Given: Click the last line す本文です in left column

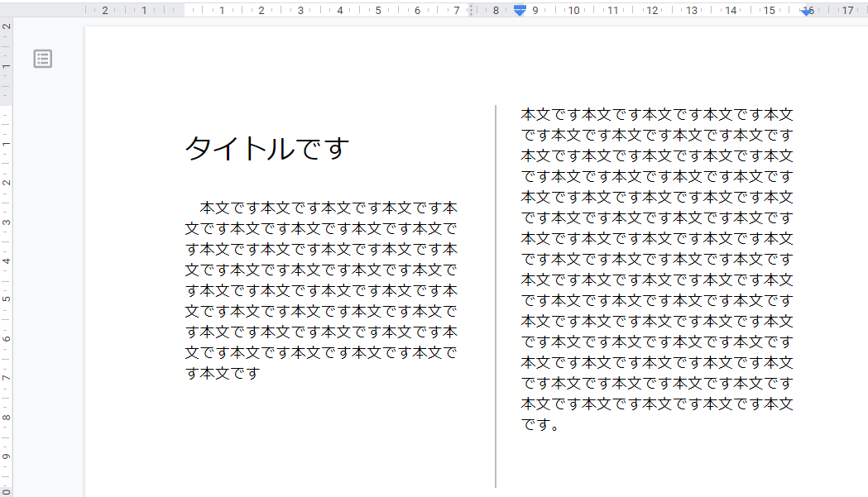Looking at the screenshot, I should point(223,374).
